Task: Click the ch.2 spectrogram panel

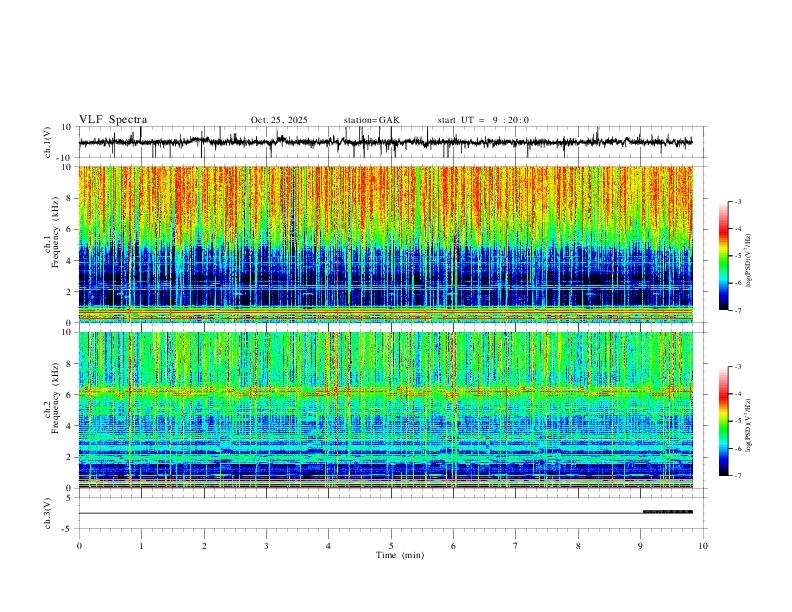Action: coord(385,410)
